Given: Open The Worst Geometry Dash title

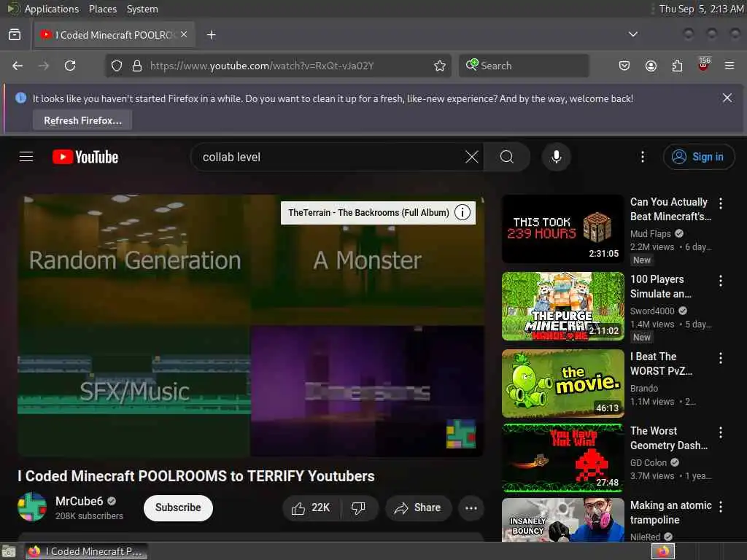Looking at the screenshot, I should click(669, 438).
